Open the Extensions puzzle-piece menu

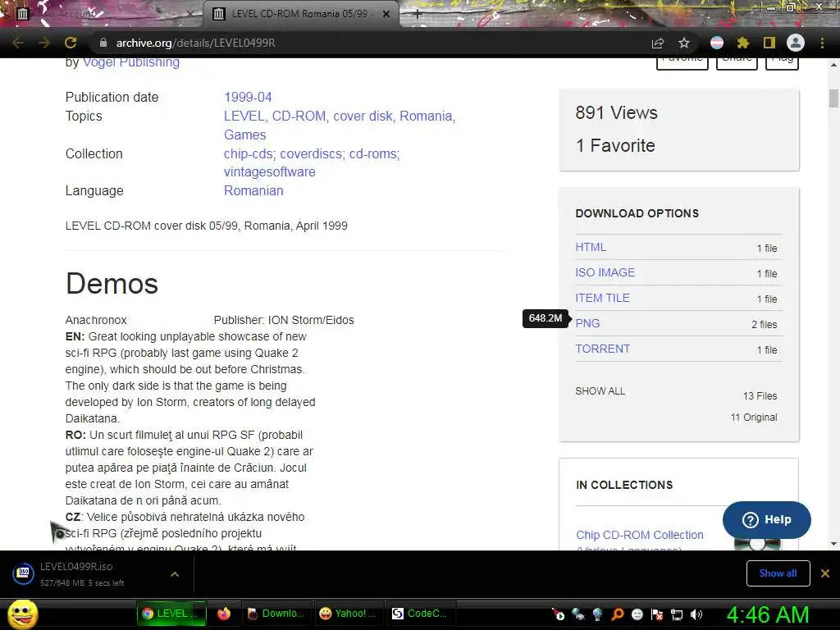tap(743, 43)
